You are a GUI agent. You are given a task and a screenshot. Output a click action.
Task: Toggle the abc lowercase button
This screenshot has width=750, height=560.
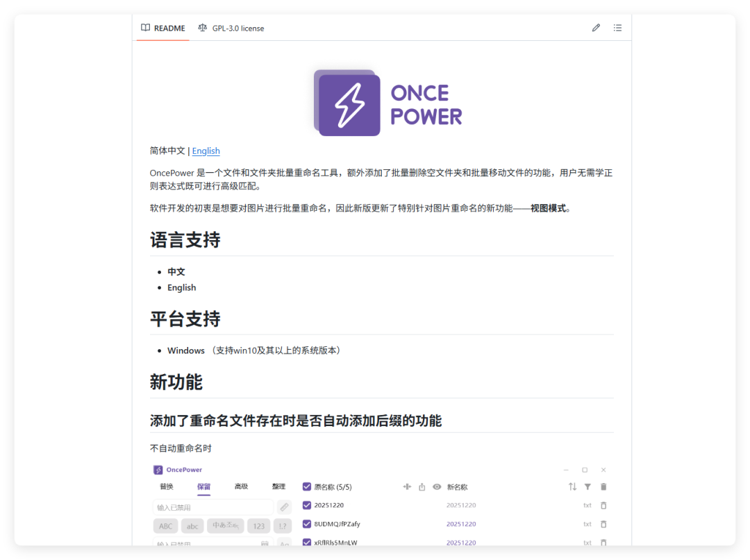(192, 526)
